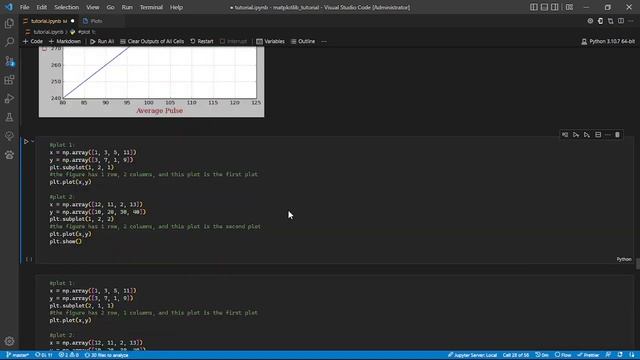
Task: Click the master branch in status bar
Action: point(17,355)
